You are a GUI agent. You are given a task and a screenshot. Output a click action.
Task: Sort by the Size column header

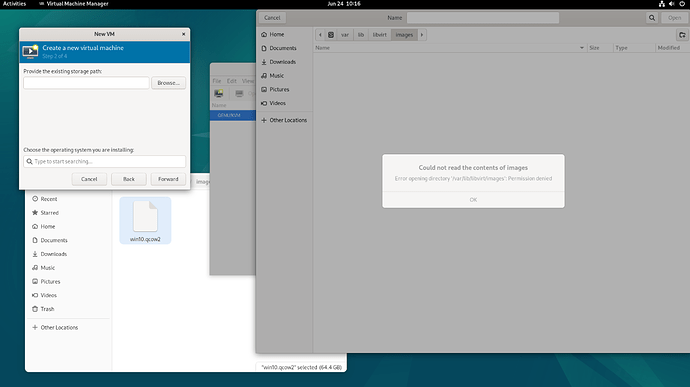tap(600, 48)
